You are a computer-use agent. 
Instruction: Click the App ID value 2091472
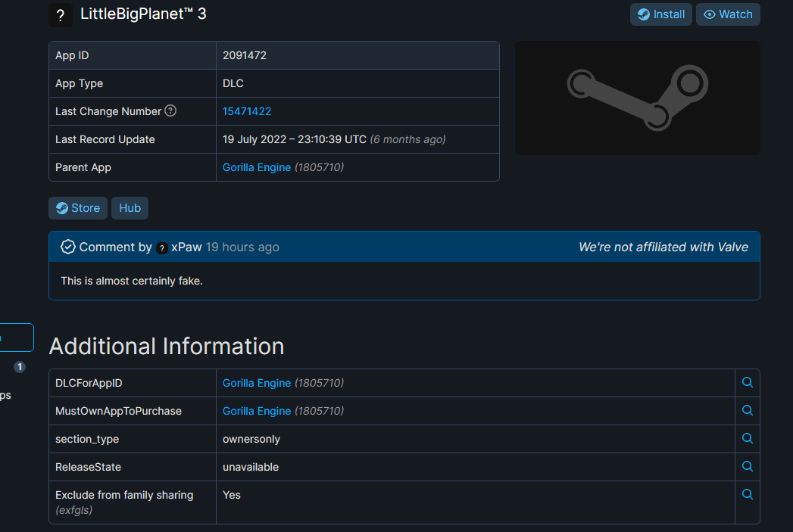[245, 55]
